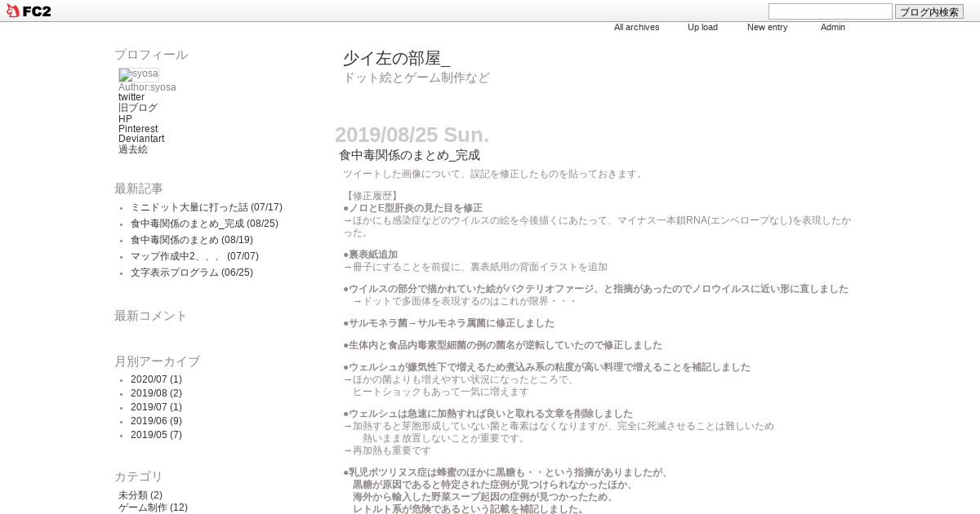Click the 最新記事 sidebar heading
This screenshot has width=980, height=514.
click(x=139, y=188)
